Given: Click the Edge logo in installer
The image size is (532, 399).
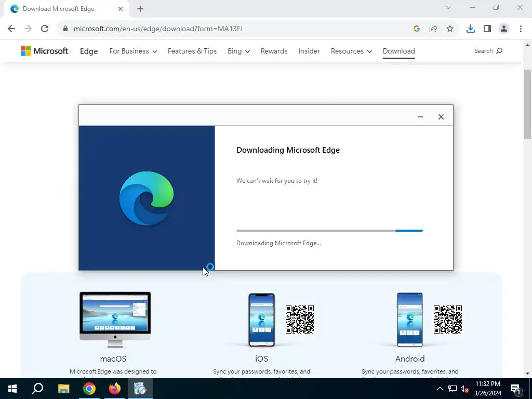Looking at the screenshot, I should [x=146, y=198].
